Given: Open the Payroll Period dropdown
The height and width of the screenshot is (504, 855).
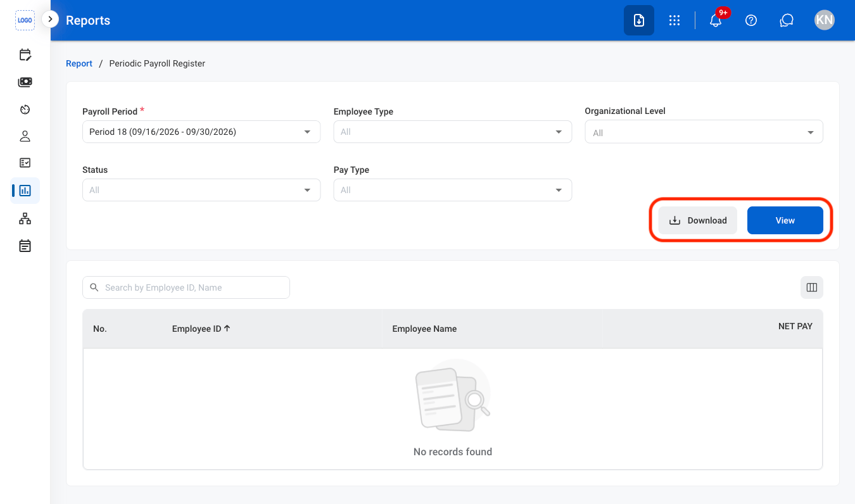Looking at the screenshot, I should [201, 132].
